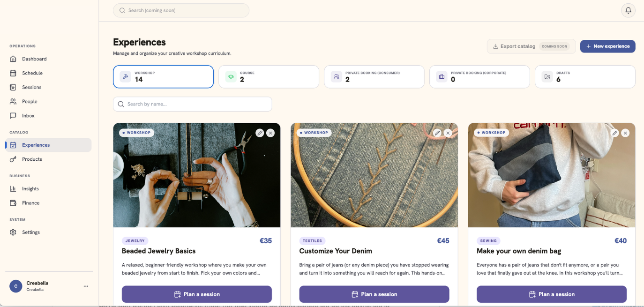Switch to the Course filter tab
The height and width of the screenshot is (307, 644).
click(x=269, y=77)
